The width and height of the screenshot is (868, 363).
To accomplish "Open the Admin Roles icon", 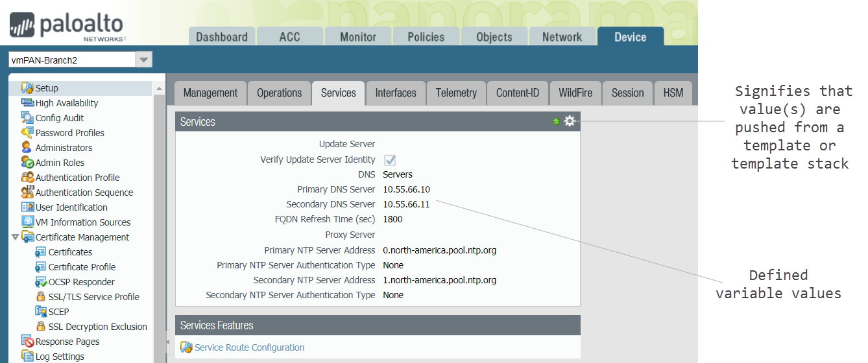I will 27,163.
